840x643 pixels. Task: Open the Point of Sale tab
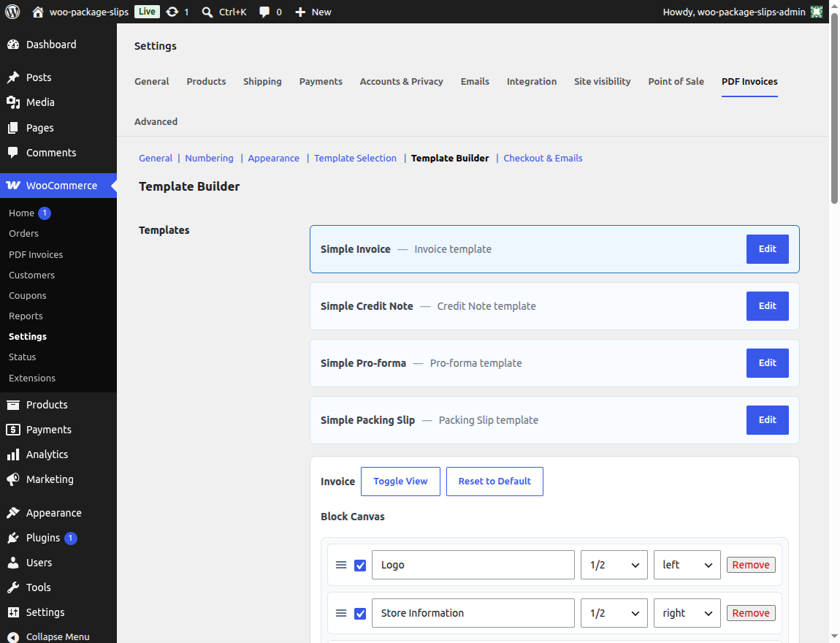[676, 81]
